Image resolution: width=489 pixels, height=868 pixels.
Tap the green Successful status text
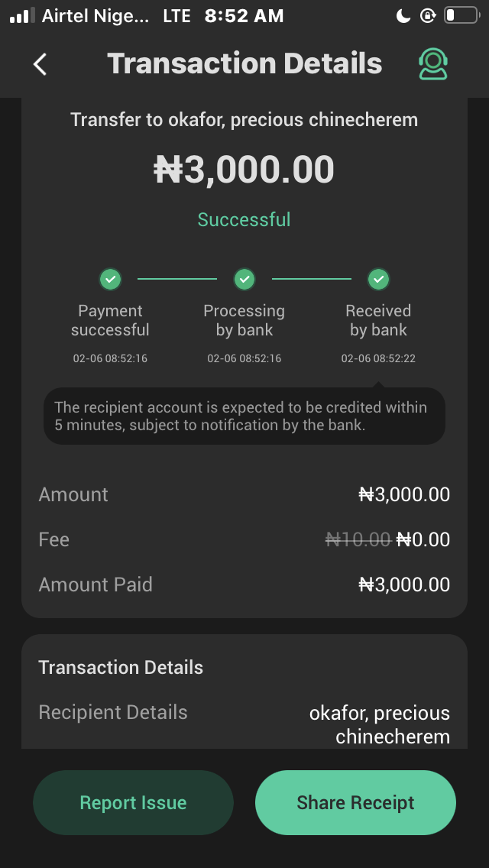244,220
